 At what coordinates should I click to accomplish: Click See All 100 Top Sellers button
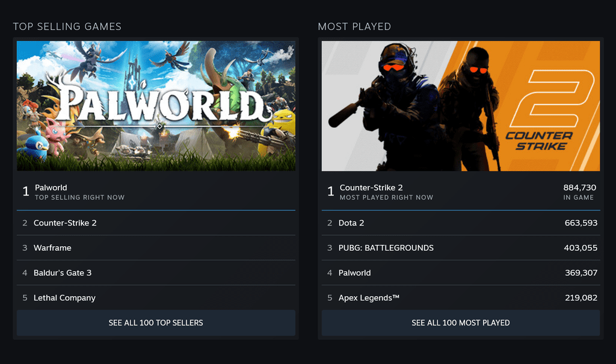156,323
